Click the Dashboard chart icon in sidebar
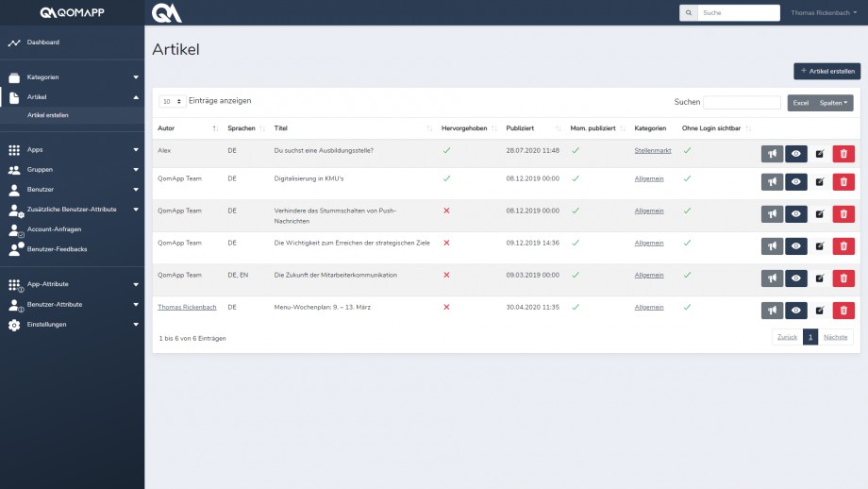This screenshot has width=868, height=489. pyautogui.click(x=14, y=42)
